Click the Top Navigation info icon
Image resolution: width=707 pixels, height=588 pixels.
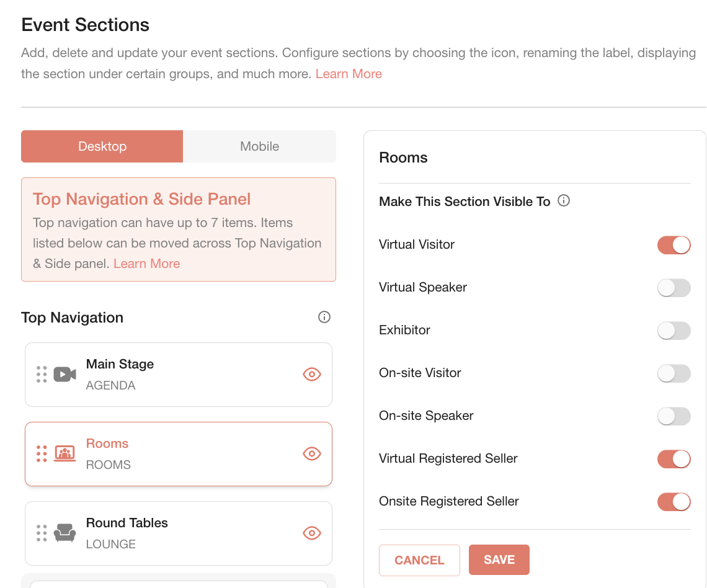(324, 318)
